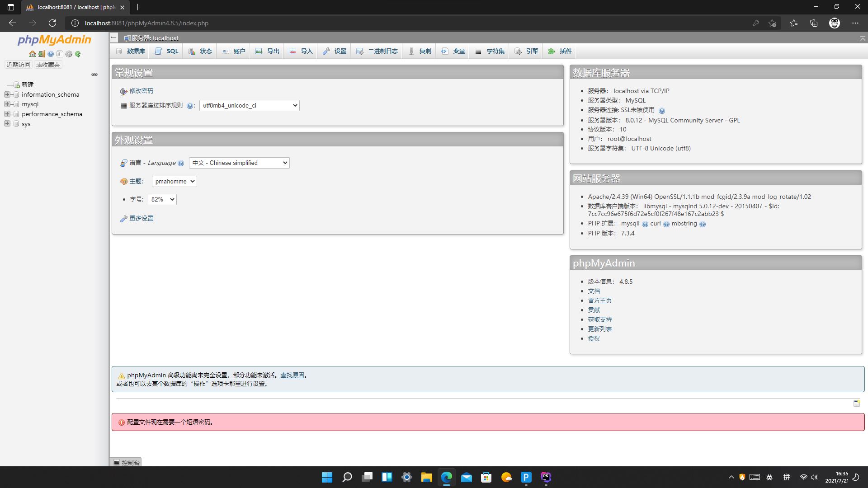The image size is (868, 488).
Task: Click the home icon in phpMyAdmin sidebar
Action: pyautogui.click(x=32, y=54)
